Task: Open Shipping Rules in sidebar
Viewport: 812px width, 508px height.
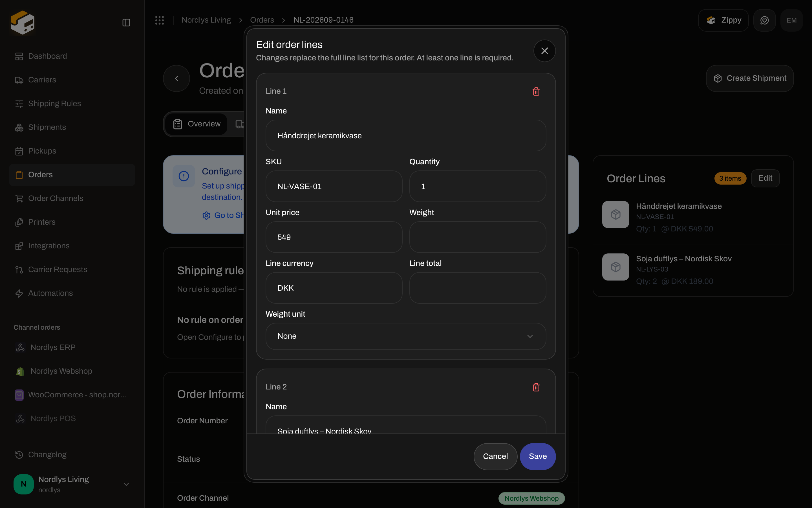Action: (x=72, y=104)
